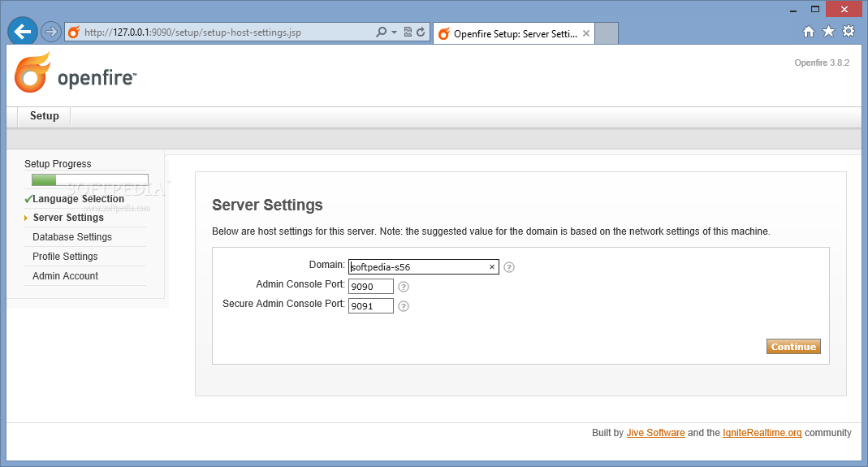The image size is (868, 467).
Task: Click the browser forward arrow button
Action: pyautogui.click(x=51, y=32)
